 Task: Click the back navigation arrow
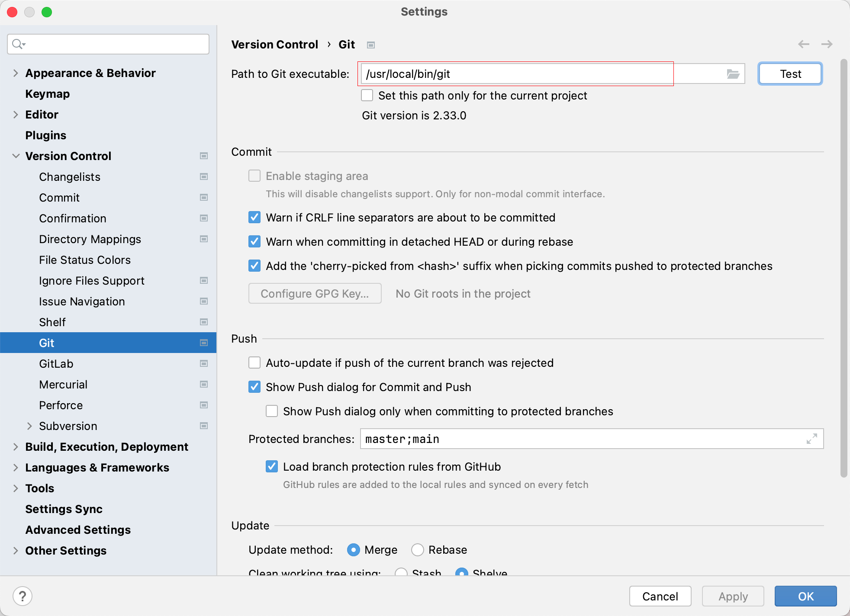click(804, 44)
